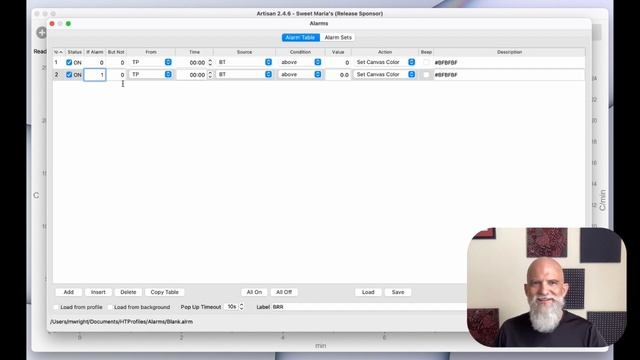Open the Alarm Sets tab

(338, 38)
